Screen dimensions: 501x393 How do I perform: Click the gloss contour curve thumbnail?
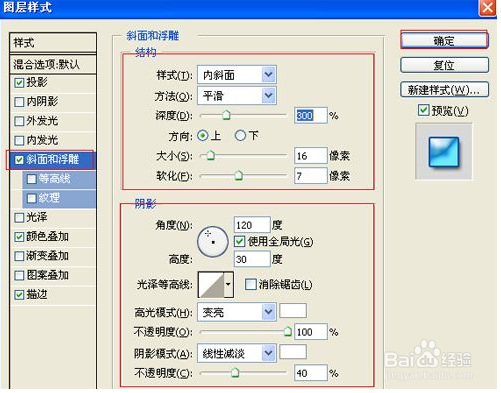pos(211,285)
